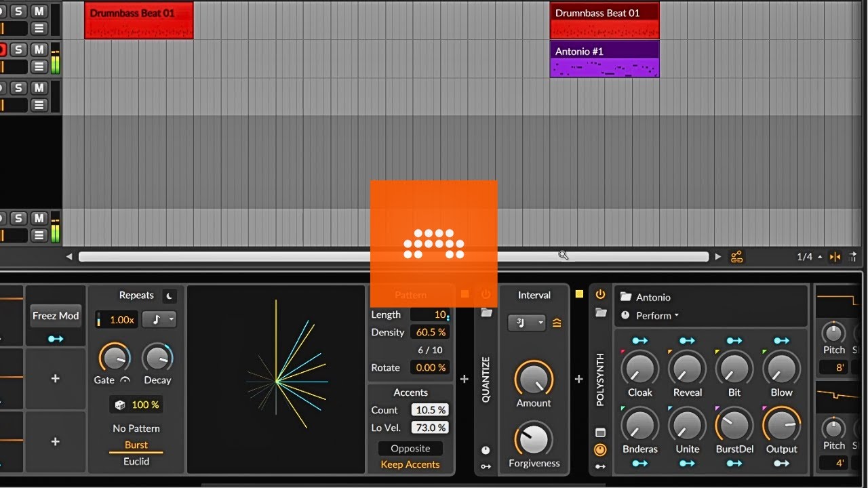This screenshot has width=868, height=488.
Task: Toggle Keep Accents option
Action: pos(410,464)
